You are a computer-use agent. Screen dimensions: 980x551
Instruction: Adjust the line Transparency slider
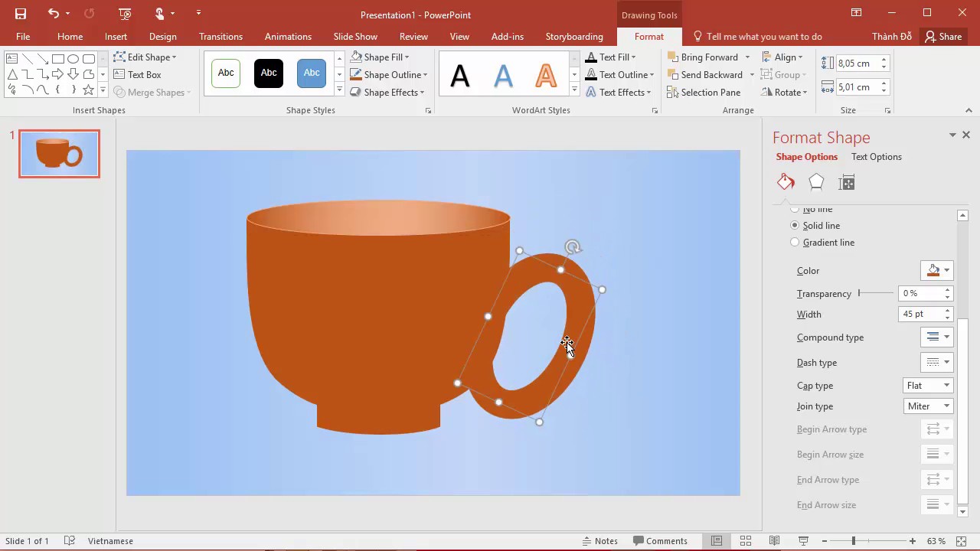coord(875,294)
